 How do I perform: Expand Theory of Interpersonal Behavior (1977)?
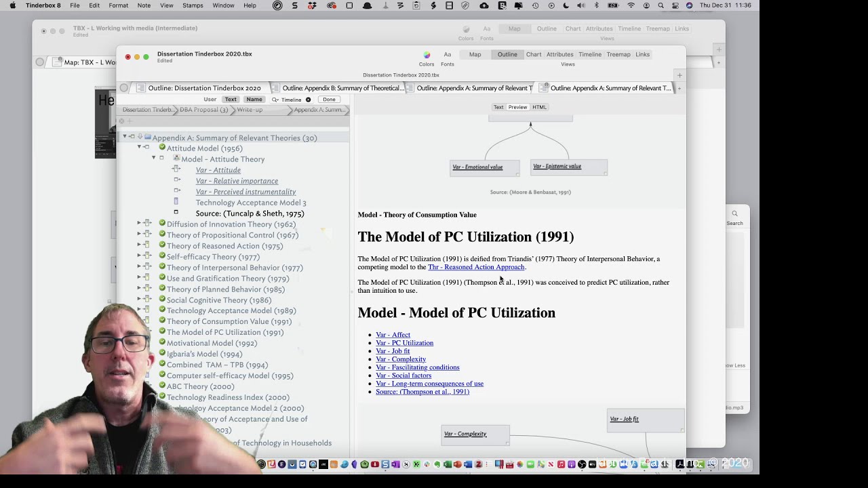click(x=139, y=267)
